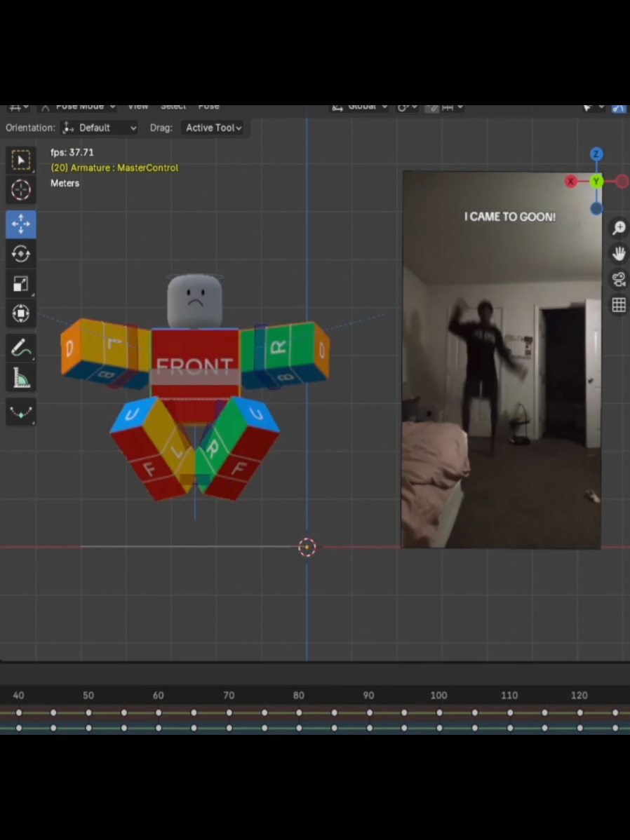Image resolution: width=630 pixels, height=840 pixels.
Task: Jump to frame 90 on timeline
Action: pyautogui.click(x=368, y=696)
